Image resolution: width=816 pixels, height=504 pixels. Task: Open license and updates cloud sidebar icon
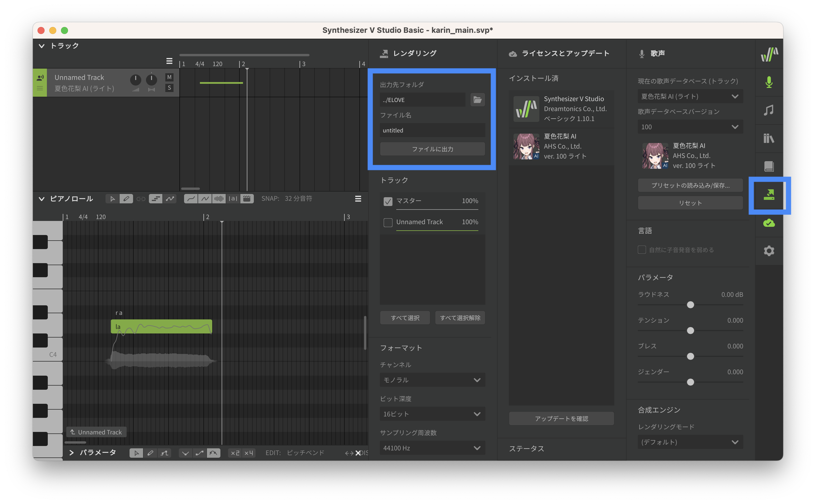click(769, 223)
